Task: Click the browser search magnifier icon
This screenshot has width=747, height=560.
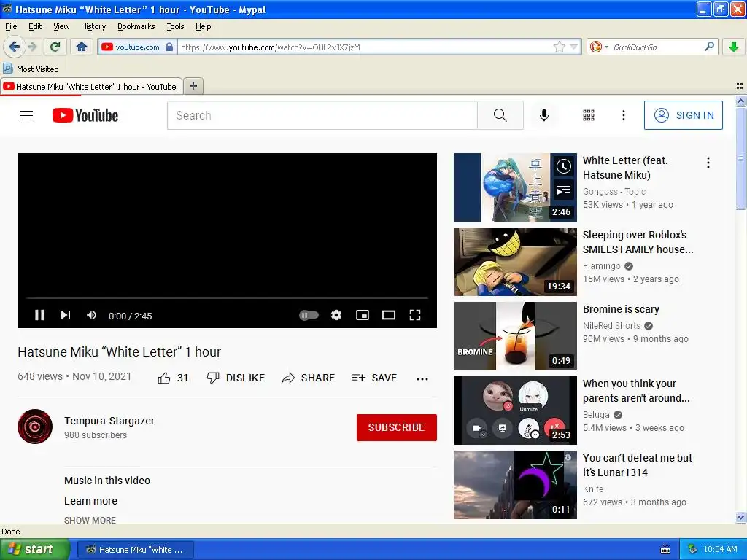Action: 709,46
